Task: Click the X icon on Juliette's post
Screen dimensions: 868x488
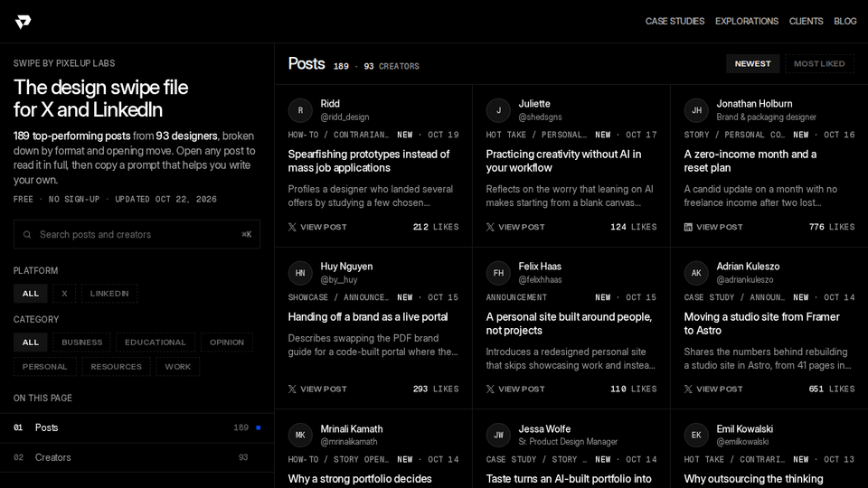Action: click(x=490, y=227)
